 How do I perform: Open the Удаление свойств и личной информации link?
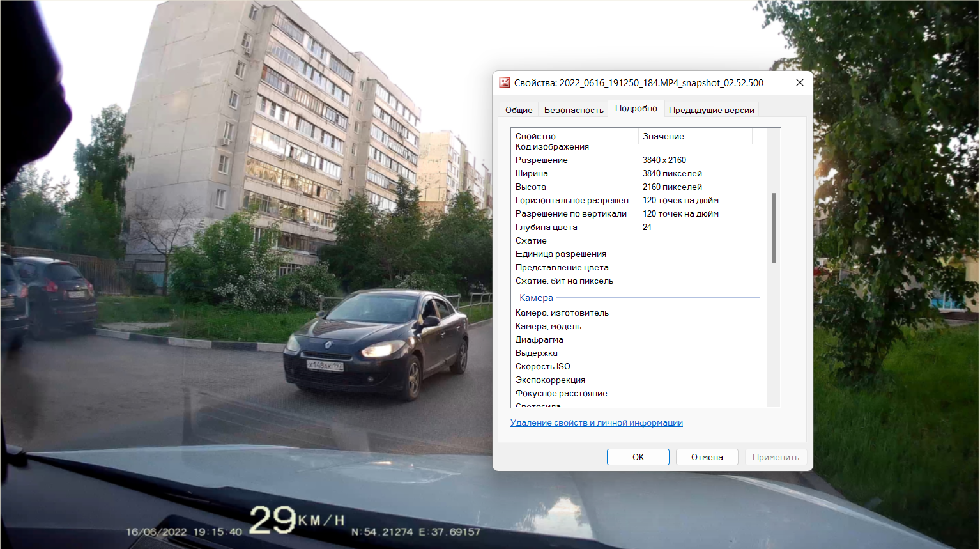pos(596,422)
